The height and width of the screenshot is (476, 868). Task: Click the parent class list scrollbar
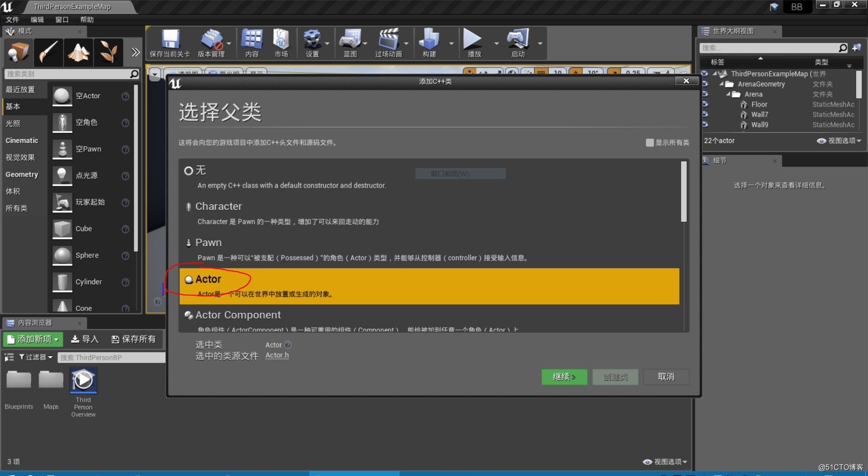[x=684, y=192]
